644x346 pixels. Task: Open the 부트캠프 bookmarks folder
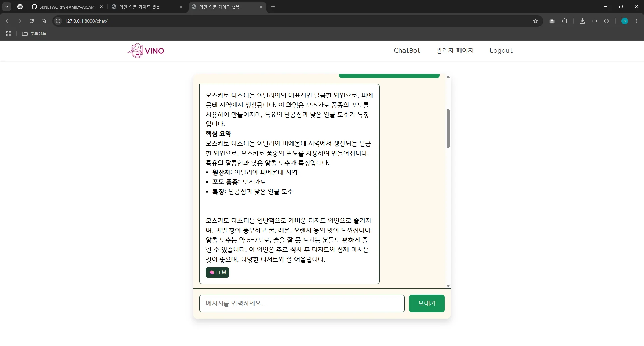(34, 34)
